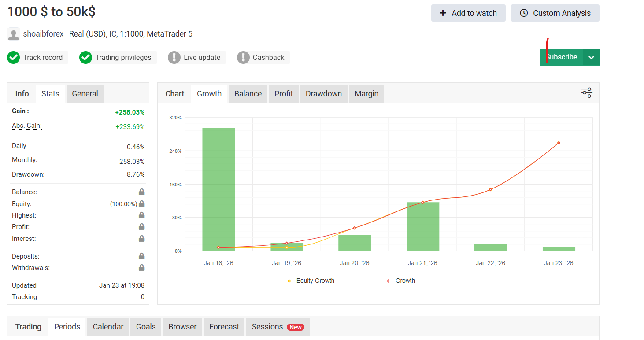Viewport: 644px width, 340px height.
Task: Click the lock icon next to Highest
Action: pos(141,215)
